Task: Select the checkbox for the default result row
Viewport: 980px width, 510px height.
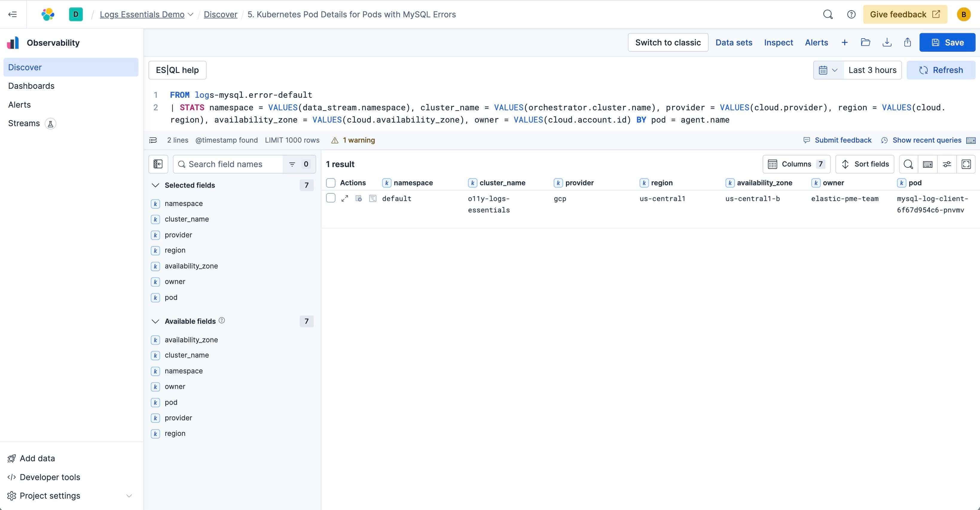Action: coord(330,198)
